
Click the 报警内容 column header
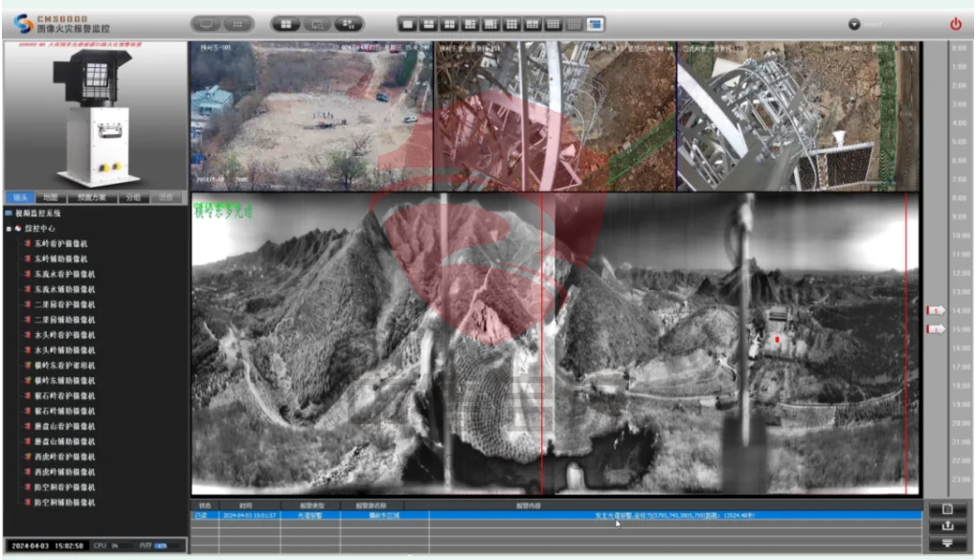click(x=529, y=504)
